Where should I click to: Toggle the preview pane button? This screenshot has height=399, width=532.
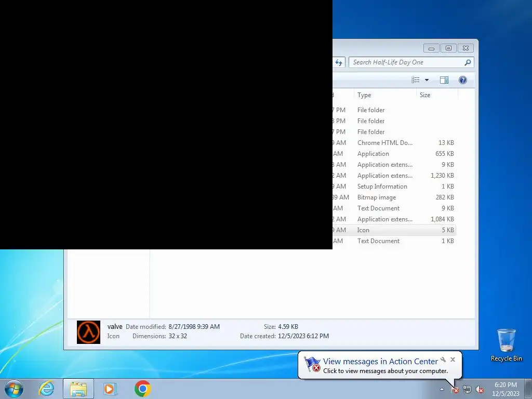click(x=444, y=80)
